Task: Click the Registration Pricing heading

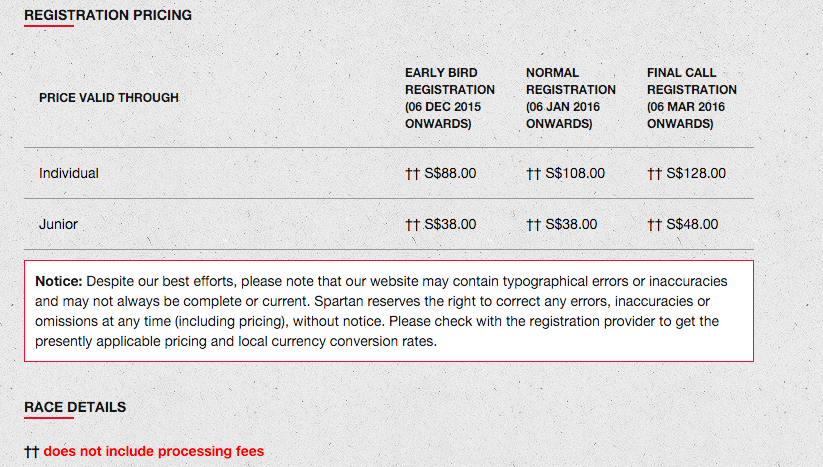Action: tap(108, 15)
